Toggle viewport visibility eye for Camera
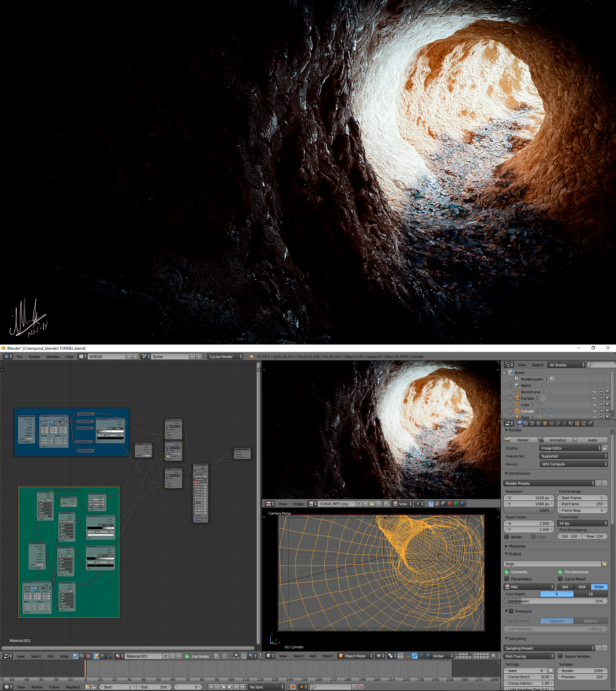This screenshot has width=616, height=691. (595, 398)
